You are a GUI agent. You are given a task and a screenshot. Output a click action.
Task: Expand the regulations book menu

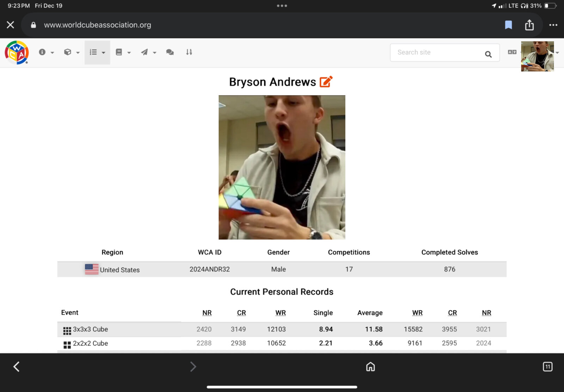point(123,52)
